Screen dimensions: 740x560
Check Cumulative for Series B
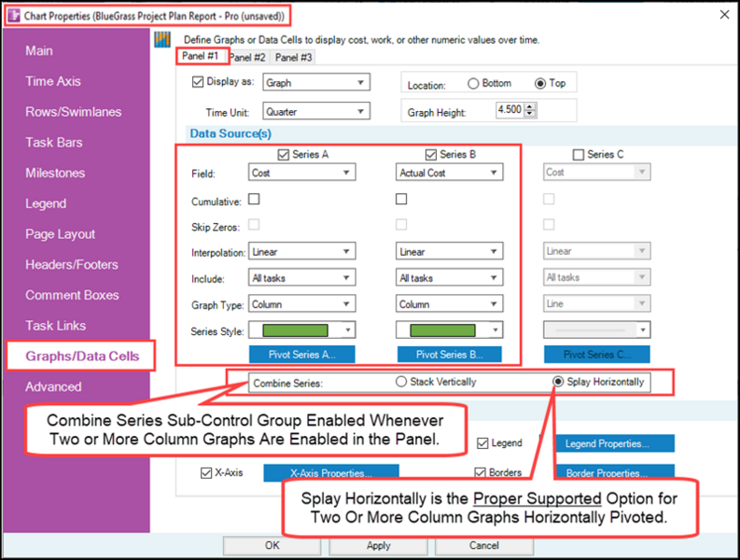[x=401, y=199]
